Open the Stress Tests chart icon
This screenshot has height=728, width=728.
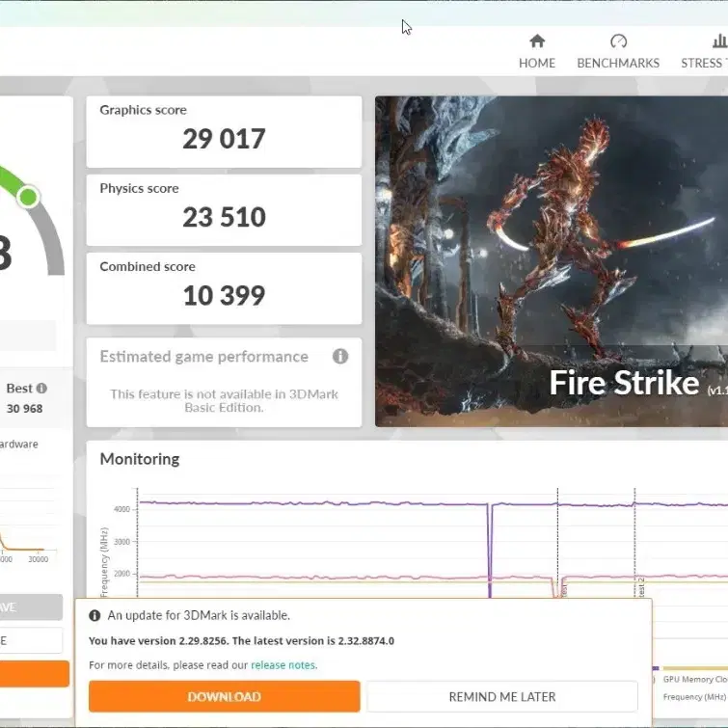pyautogui.click(x=720, y=41)
